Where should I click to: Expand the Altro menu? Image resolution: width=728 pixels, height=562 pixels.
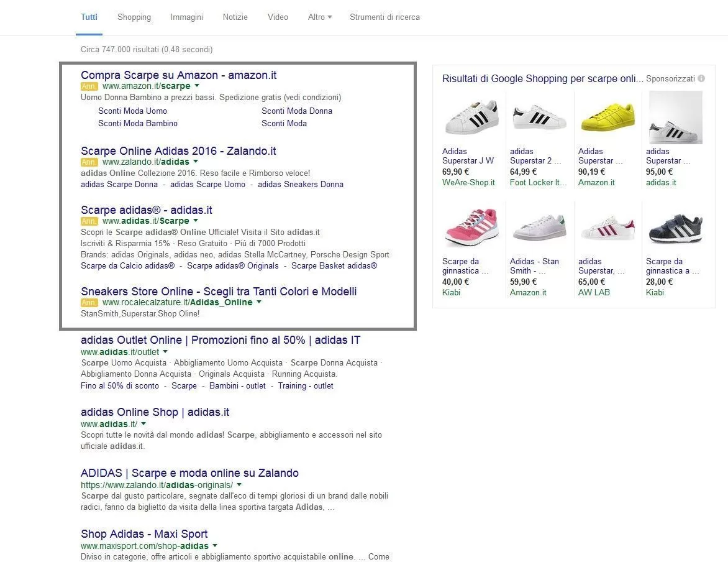pos(320,17)
